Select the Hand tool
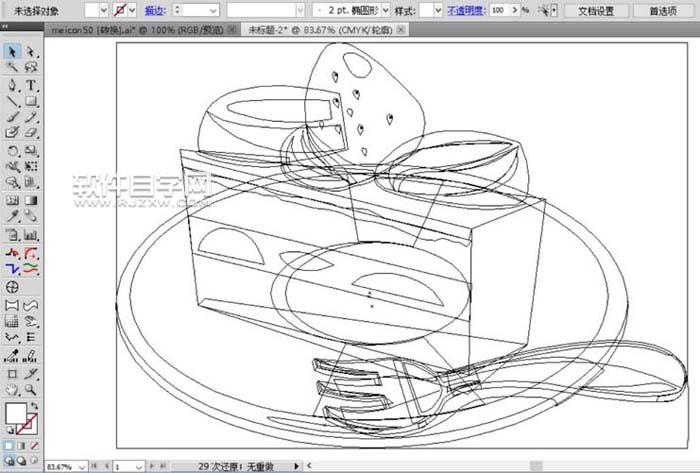Viewport: 700px width, 473px height. pos(12,390)
